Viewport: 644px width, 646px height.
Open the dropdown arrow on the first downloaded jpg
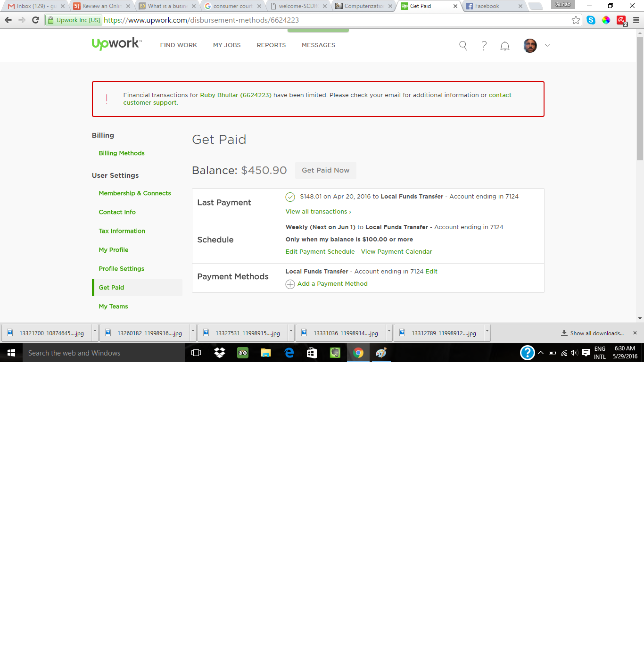[x=94, y=332]
